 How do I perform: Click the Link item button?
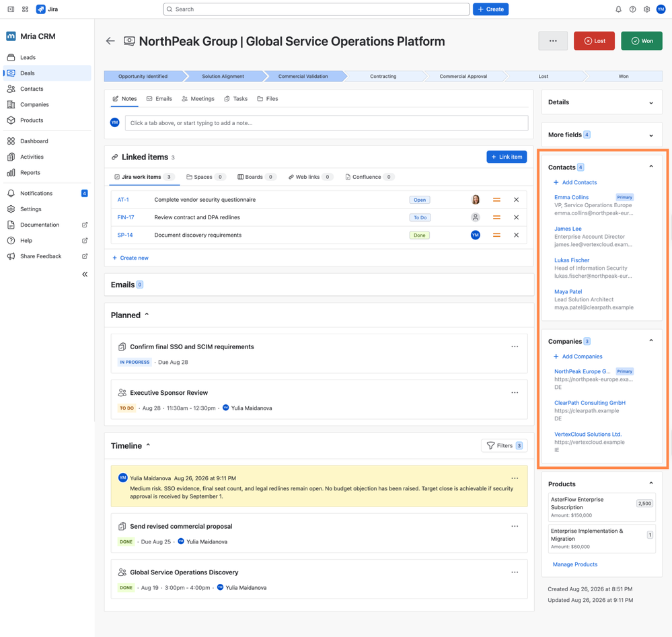coord(507,157)
